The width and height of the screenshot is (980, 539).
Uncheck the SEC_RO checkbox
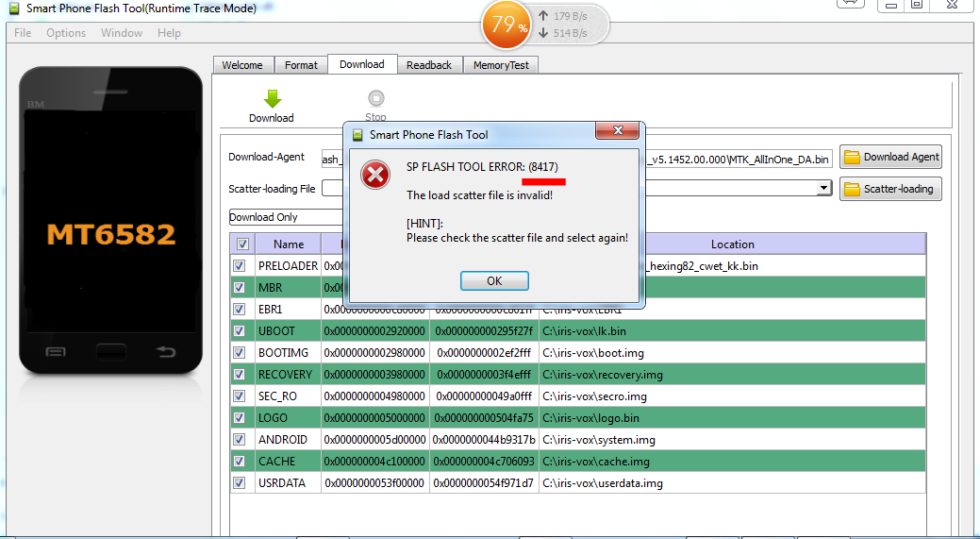point(239,396)
